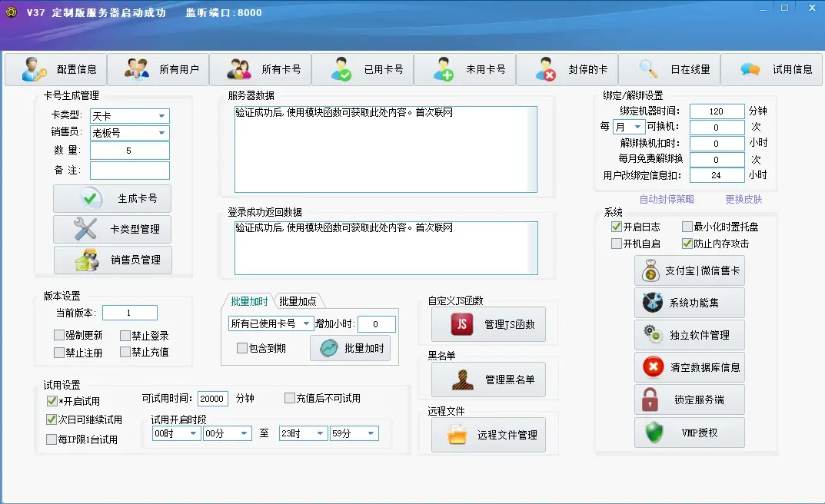Uncheck 次日可继续试用

[x=51, y=419]
